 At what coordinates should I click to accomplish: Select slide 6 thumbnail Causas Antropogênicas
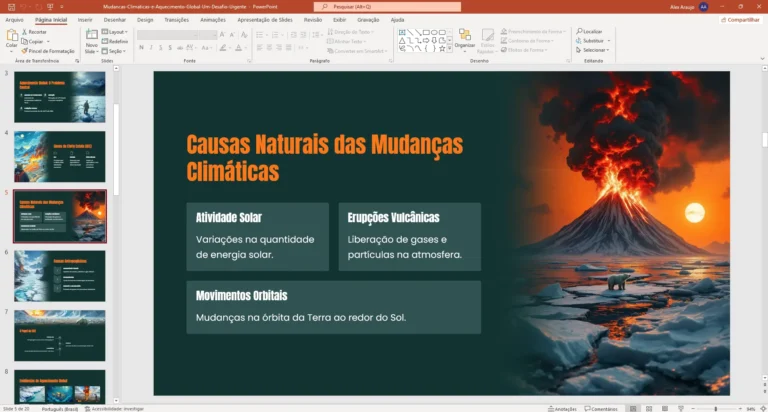click(60, 276)
